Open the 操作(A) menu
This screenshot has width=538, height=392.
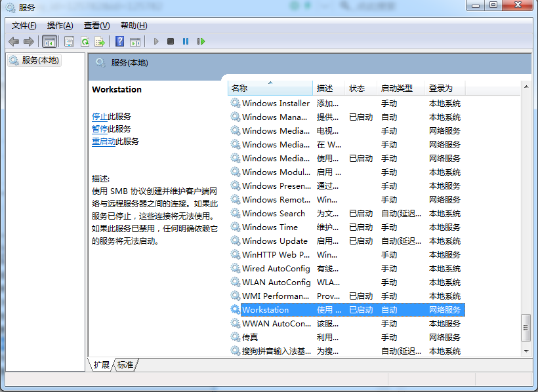tap(60, 26)
